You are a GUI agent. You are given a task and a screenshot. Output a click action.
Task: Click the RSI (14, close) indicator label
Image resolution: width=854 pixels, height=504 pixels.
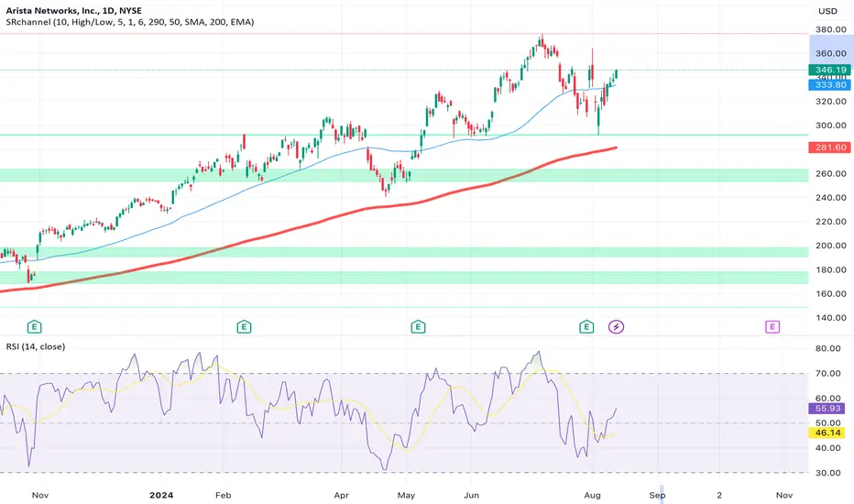36,346
